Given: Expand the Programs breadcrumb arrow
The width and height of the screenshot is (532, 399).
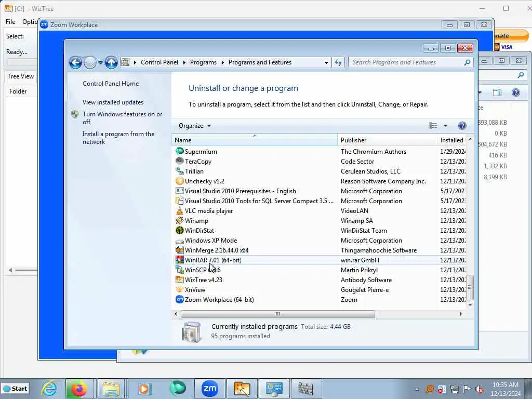Looking at the screenshot, I should click(222, 62).
